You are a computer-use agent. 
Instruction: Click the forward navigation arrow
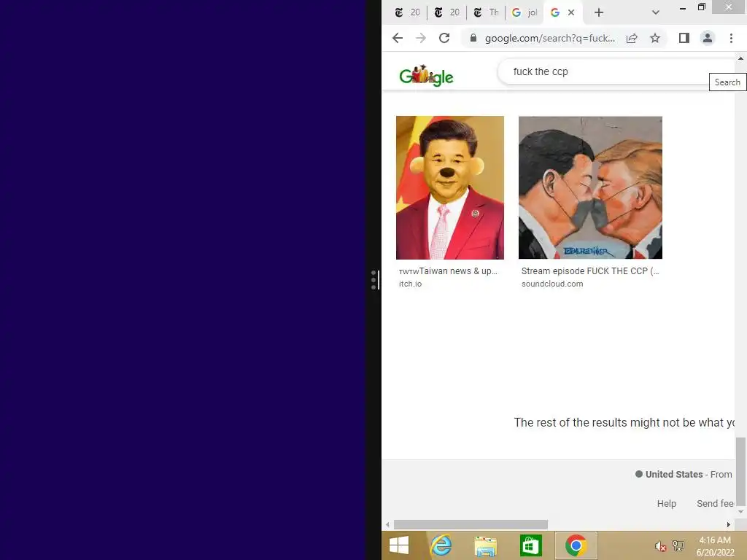421,38
